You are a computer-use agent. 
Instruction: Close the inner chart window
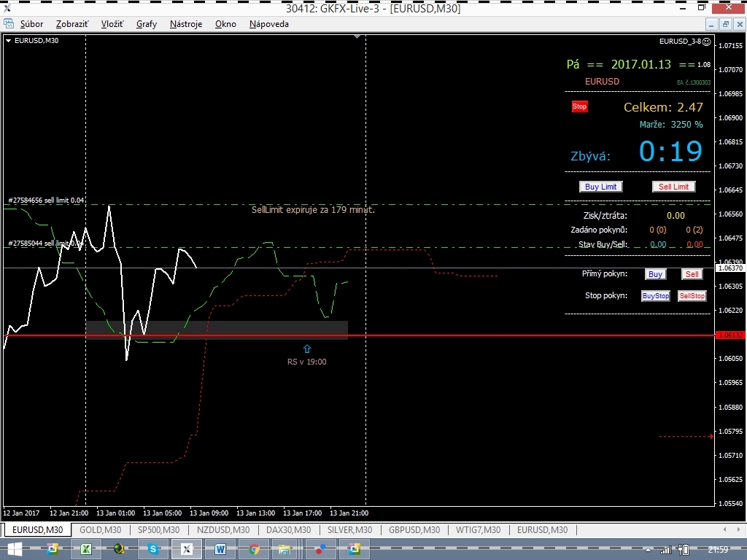pos(740,24)
